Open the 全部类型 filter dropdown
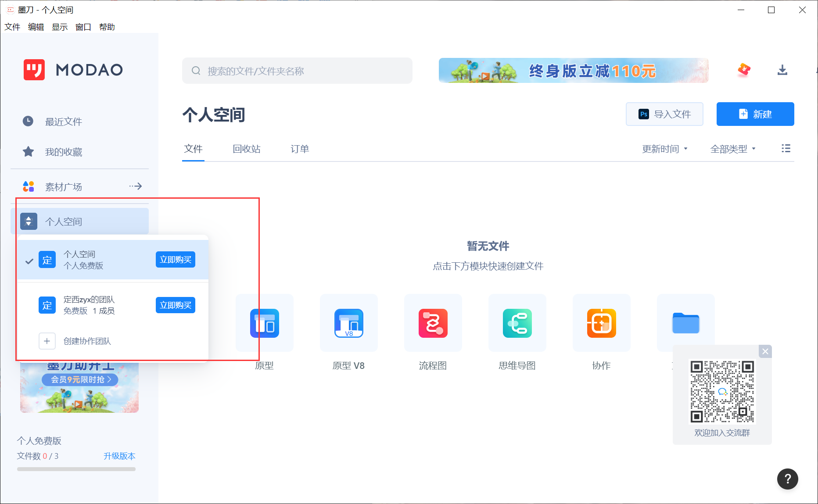818x504 pixels. [733, 149]
